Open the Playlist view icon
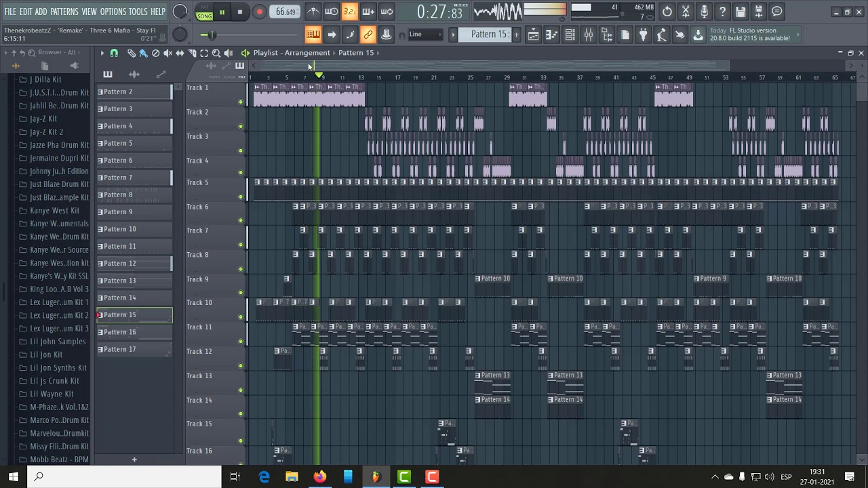This screenshot has height=488, width=868. [533, 35]
